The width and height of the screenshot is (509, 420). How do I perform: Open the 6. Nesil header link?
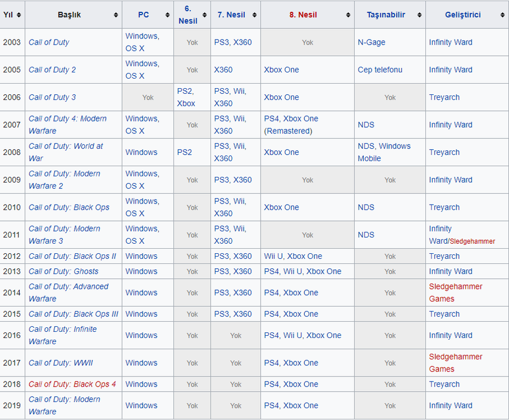click(x=188, y=15)
